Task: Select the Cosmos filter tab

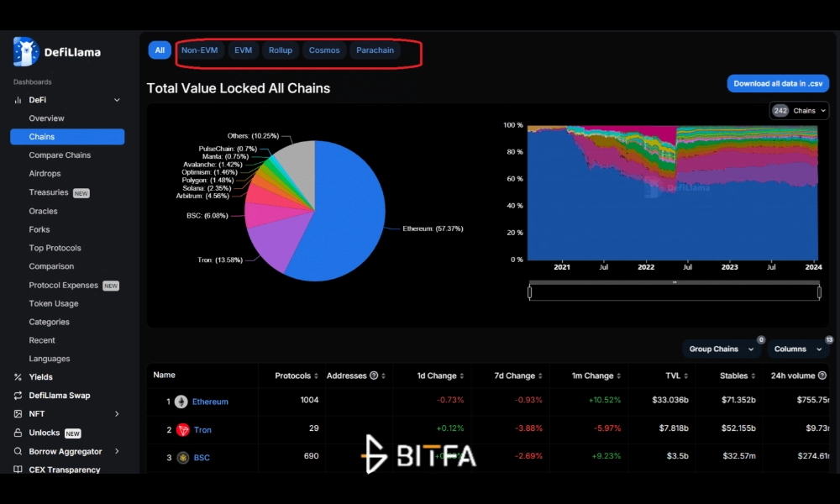Action: pyautogui.click(x=324, y=50)
